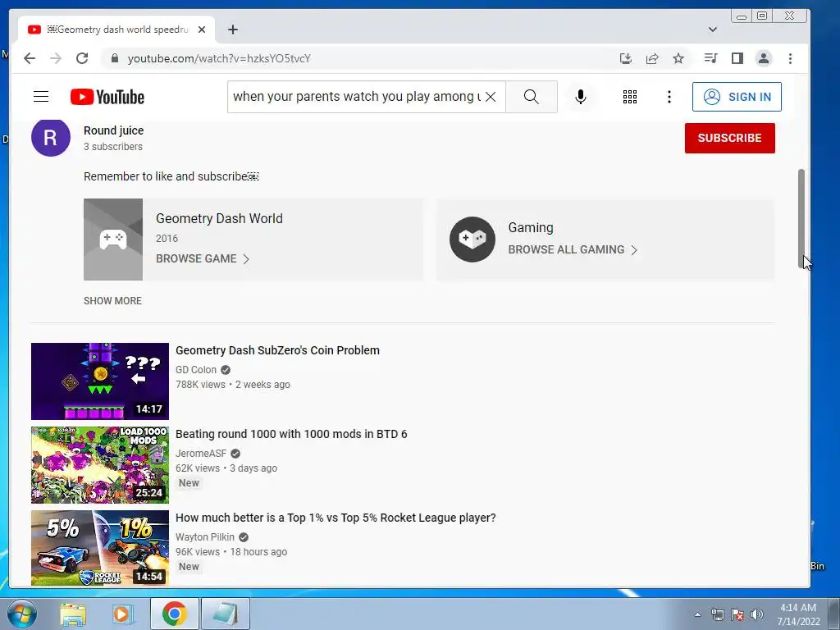Viewport: 840px width, 630px height.
Task: View site lock security info
Action: (x=114, y=58)
